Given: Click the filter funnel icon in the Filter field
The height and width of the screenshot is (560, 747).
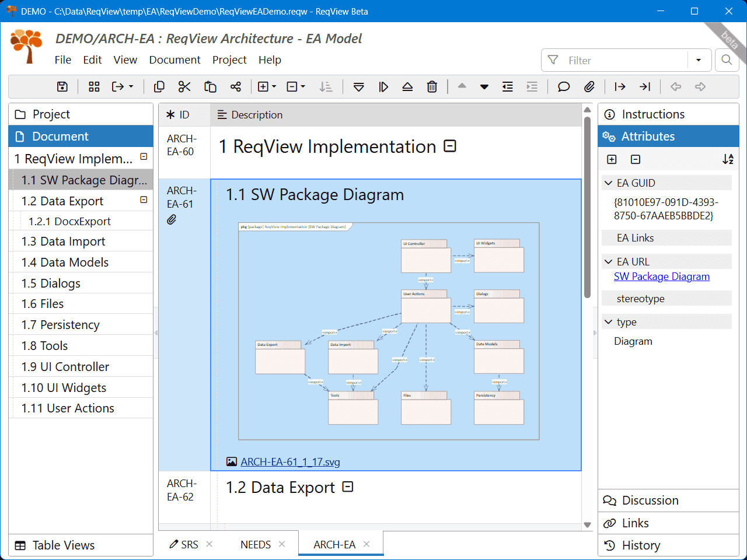Looking at the screenshot, I should click(553, 60).
